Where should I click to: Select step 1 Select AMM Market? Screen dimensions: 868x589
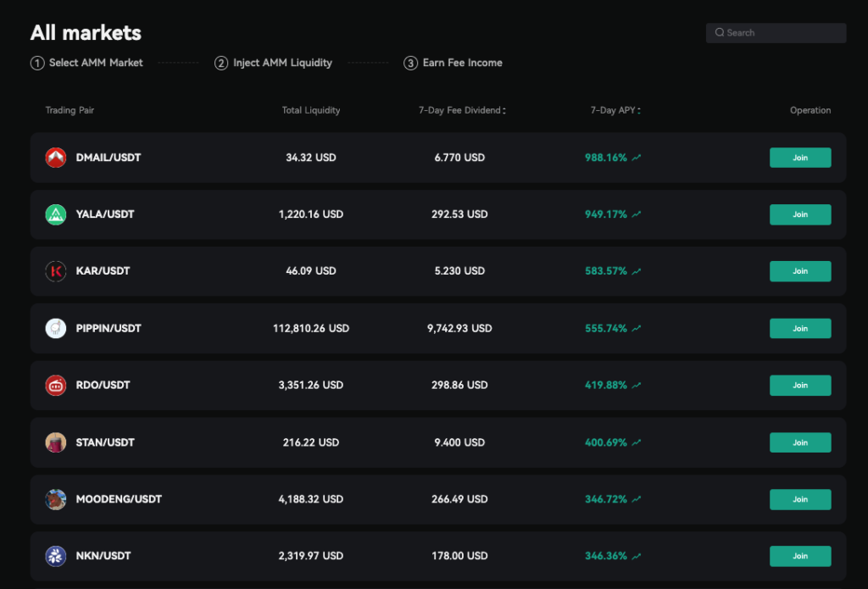[87, 63]
